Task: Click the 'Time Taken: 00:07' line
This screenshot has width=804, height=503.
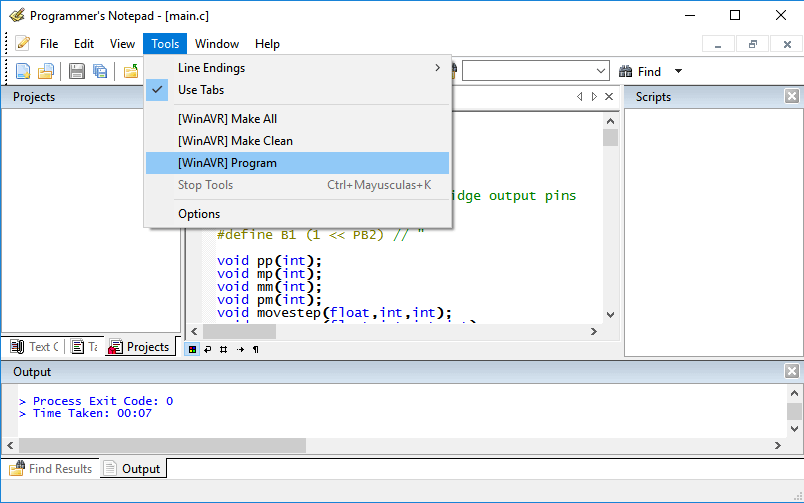Action: click(x=85, y=413)
